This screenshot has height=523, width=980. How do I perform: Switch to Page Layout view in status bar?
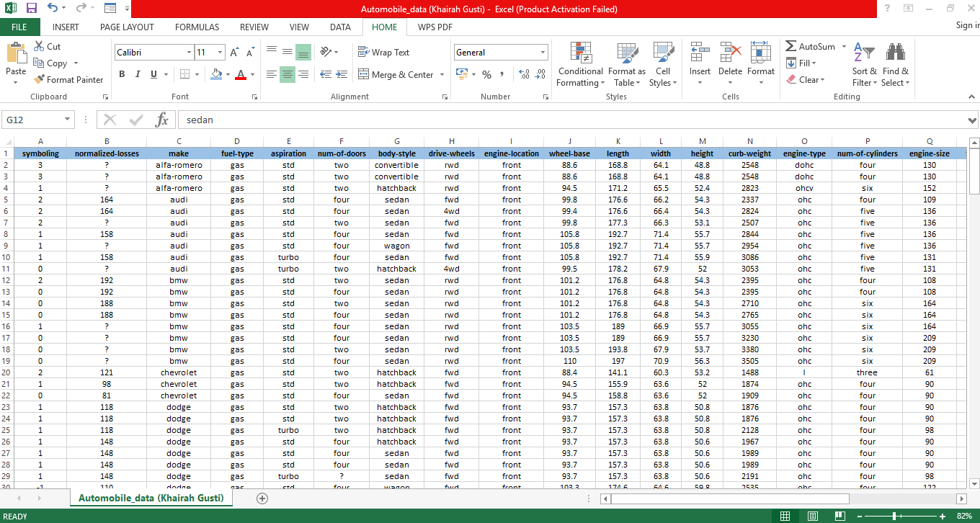[812, 517]
